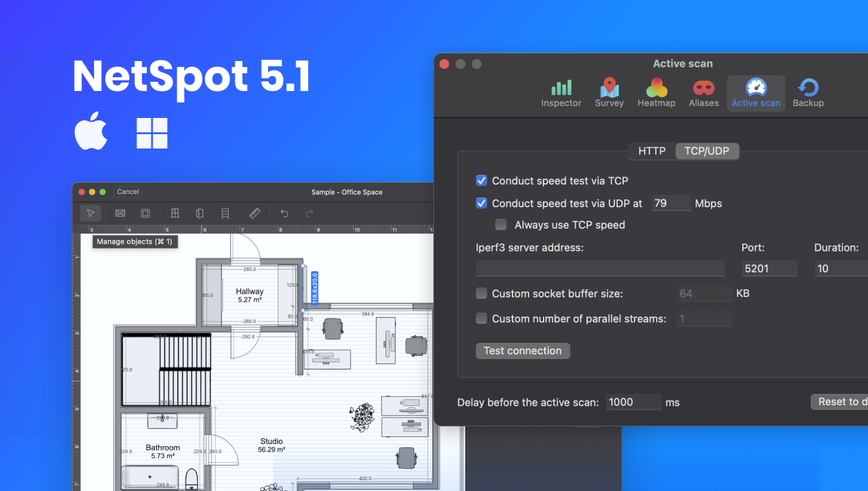Select the ruler measurement tool

coord(254,213)
